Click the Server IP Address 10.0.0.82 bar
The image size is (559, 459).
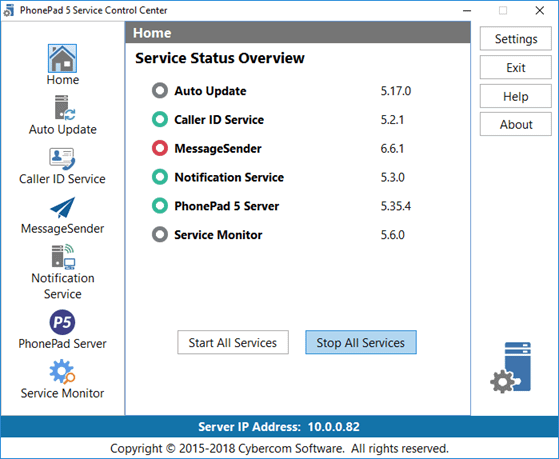279,427
